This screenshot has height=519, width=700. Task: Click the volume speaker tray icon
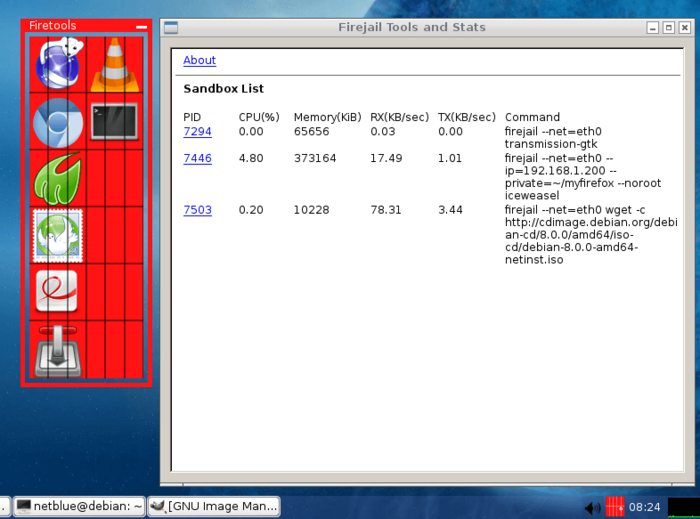pyautogui.click(x=593, y=507)
